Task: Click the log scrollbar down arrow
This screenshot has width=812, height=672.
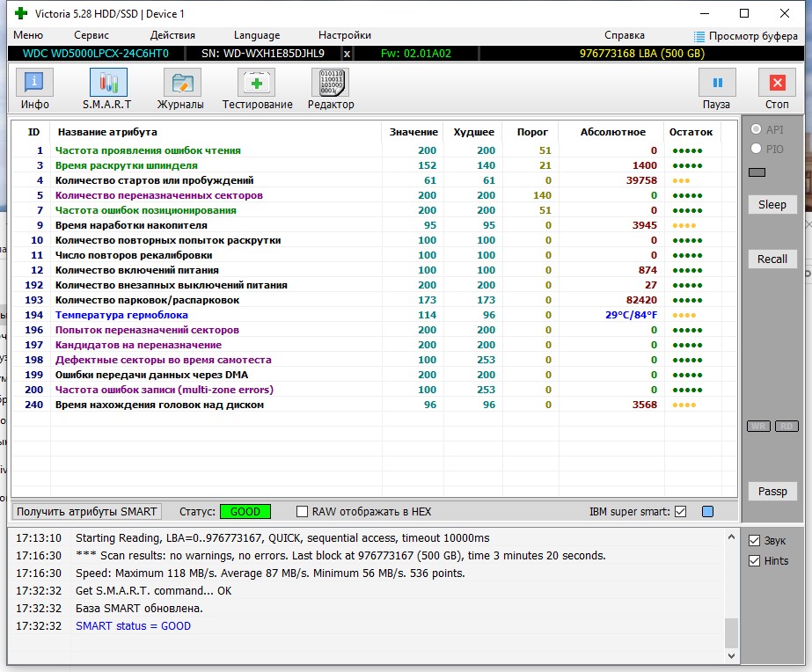Action: pyautogui.click(x=731, y=656)
